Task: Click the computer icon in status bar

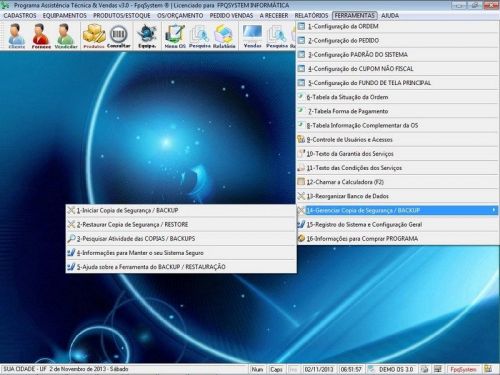Action: click(438, 369)
